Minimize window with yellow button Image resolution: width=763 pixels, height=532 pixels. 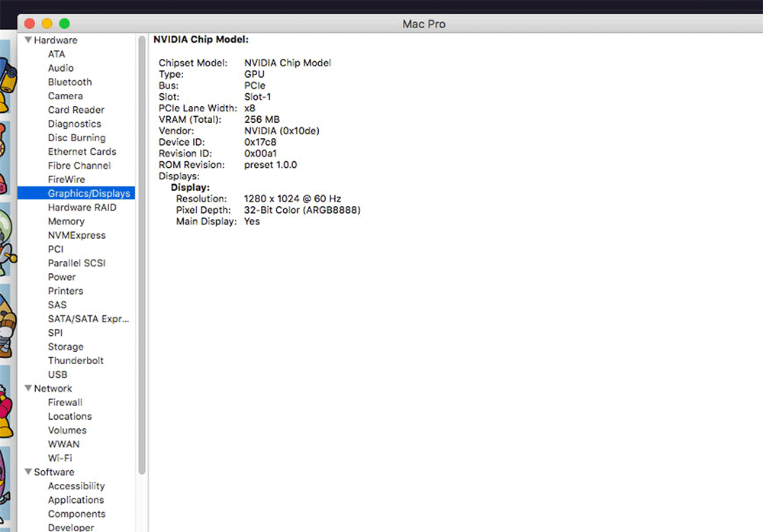(x=47, y=24)
